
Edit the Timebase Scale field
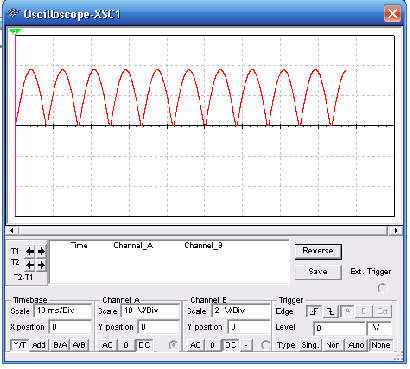tap(63, 311)
